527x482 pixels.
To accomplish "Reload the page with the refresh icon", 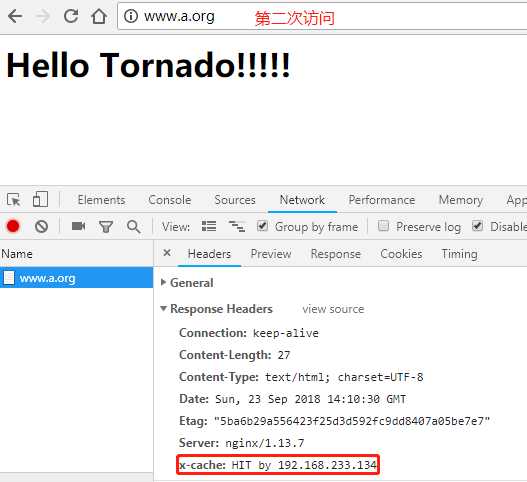I will 71,15.
